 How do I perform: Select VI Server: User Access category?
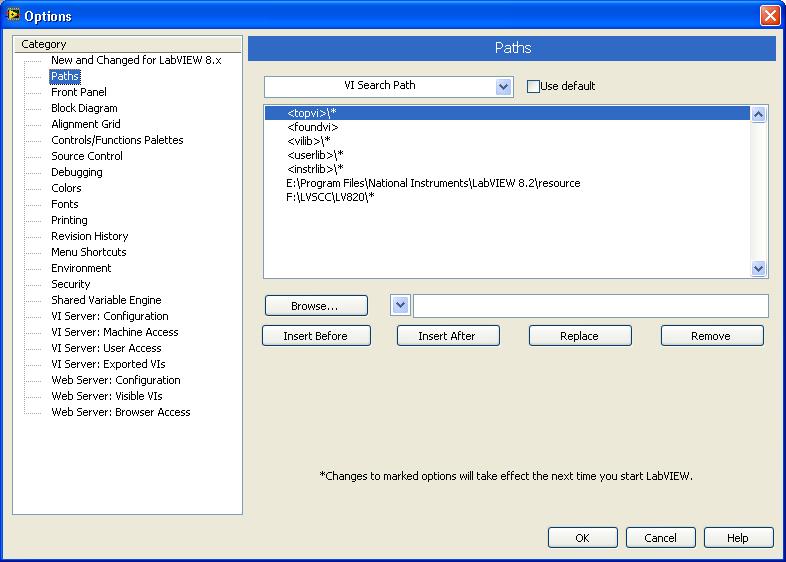tap(106, 348)
